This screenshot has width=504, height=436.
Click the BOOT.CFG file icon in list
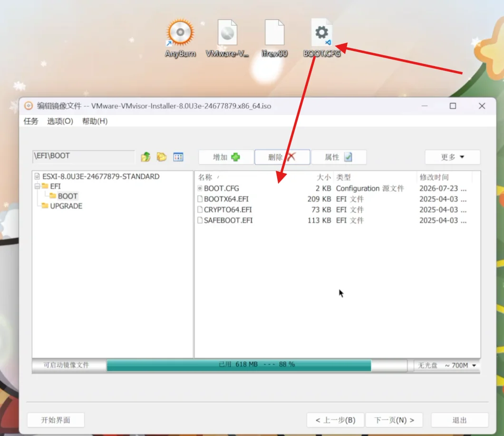(200, 188)
